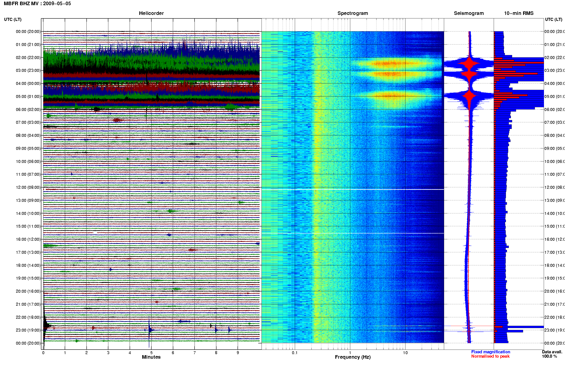Viewport: 588px width, 368px height.
Task: Click the long RMS bar near 22:45
Action: (x=519, y=327)
